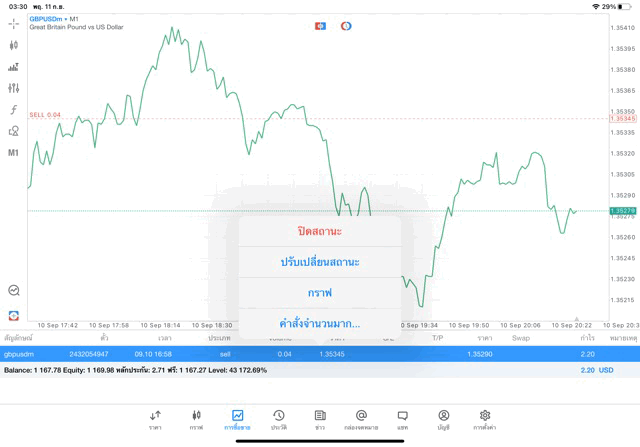Open the ประวัติ history clock tab
This screenshot has height=447, width=640.
click(279, 418)
